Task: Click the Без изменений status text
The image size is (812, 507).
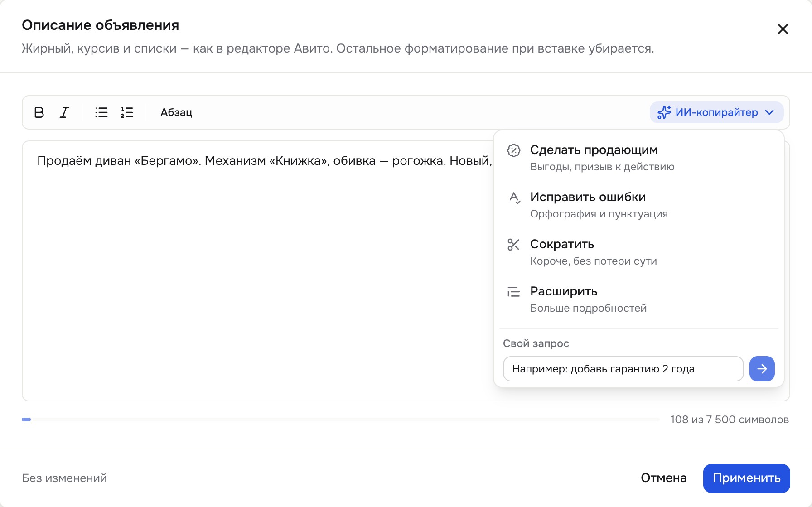Action: [x=64, y=478]
